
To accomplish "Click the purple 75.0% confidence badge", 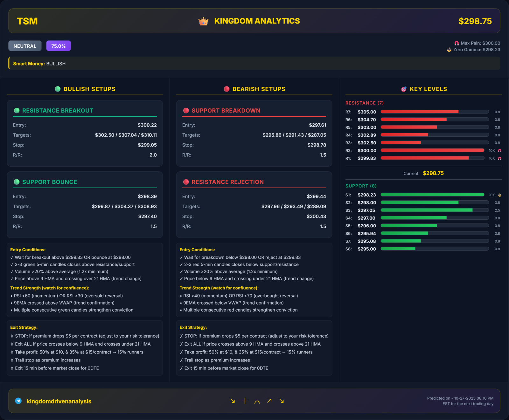I will 59,46.
